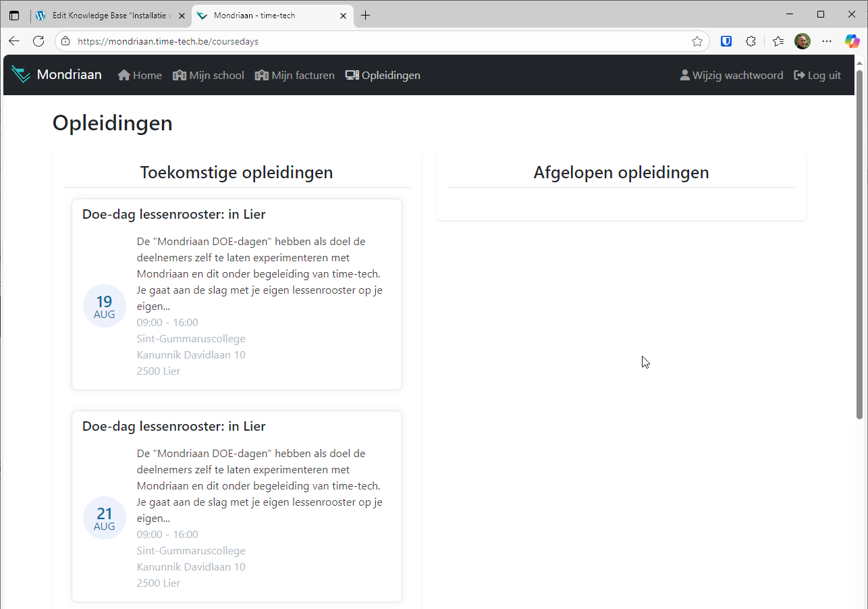The image size is (868, 609).
Task: Maximize the browser window
Action: [821, 14]
